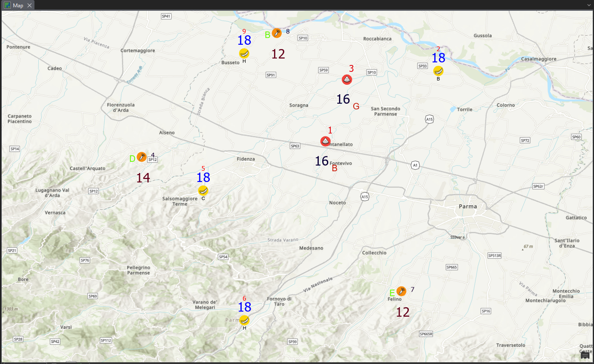Select the orange carrot marker labeled 8

coord(277,33)
